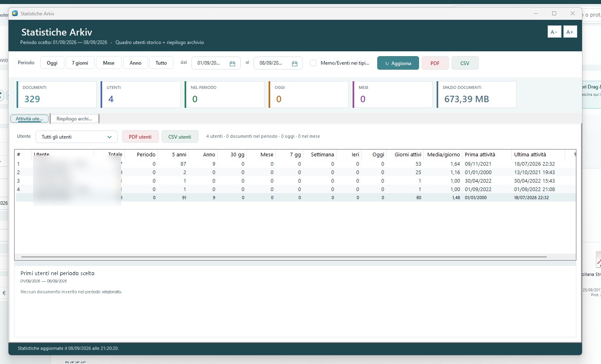Click the Giorni attivi value '25' in row 2
601x364 pixels.
pos(418,173)
